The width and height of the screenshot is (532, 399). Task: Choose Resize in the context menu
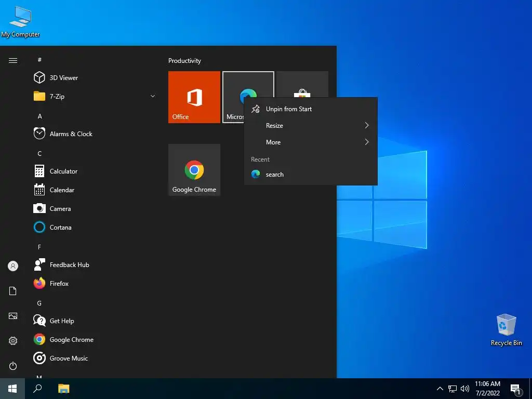point(311,126)
